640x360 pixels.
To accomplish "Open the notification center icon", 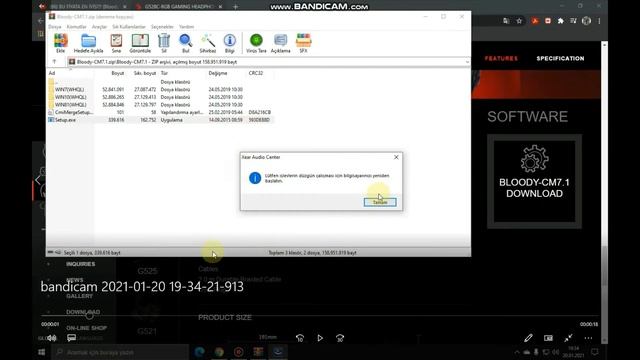I will point(595,352).
